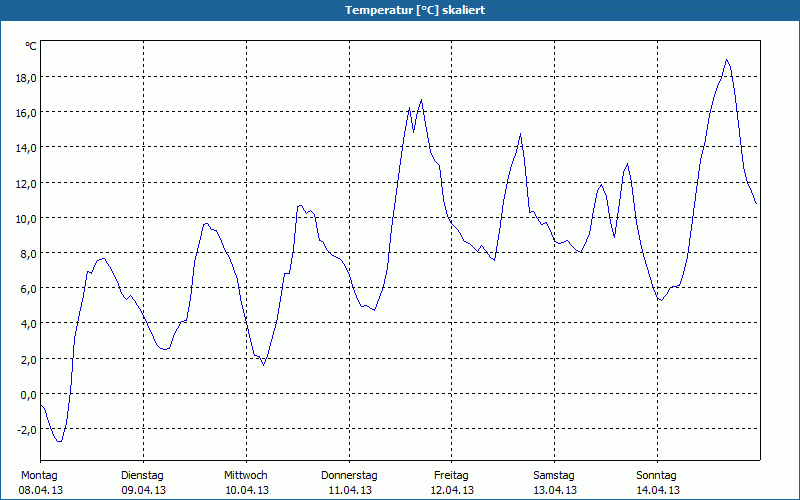Click the Donnerstag day label

(349, 476)
